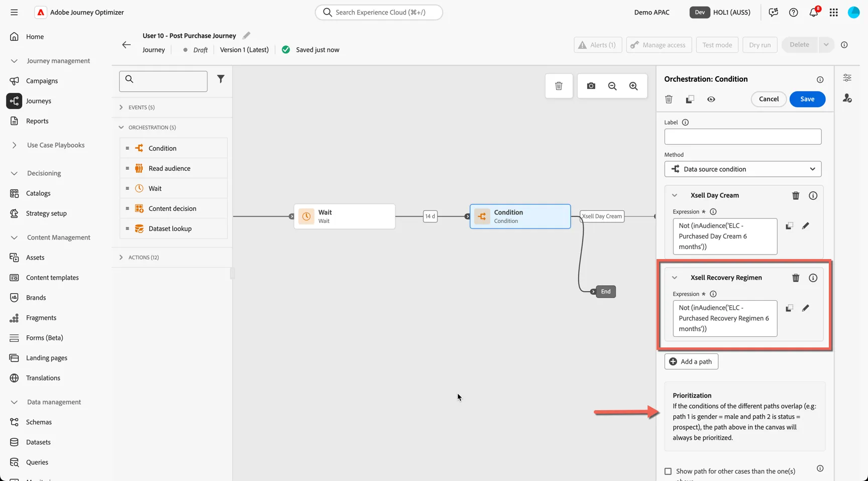Image resolution: width=868 pixels, height=481 pixels.
Task: Take a canvas screenshot with camera icon
Action: (591, 86)
